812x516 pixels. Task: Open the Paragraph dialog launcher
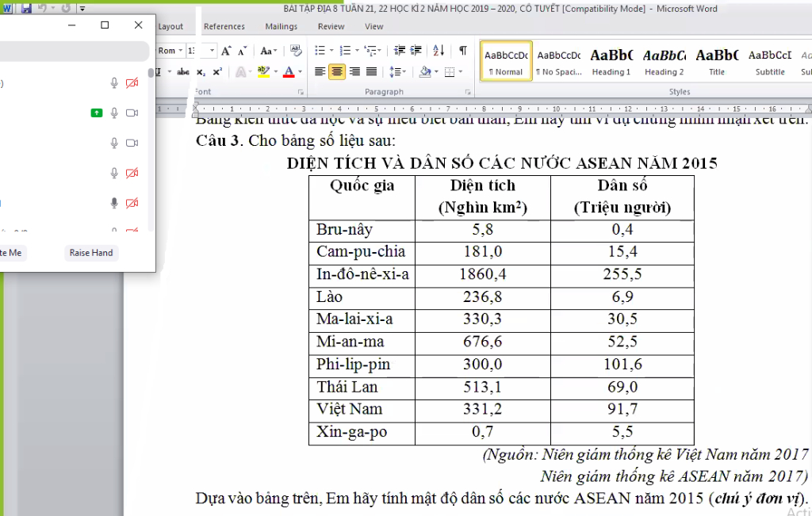(x=468, y=92)
